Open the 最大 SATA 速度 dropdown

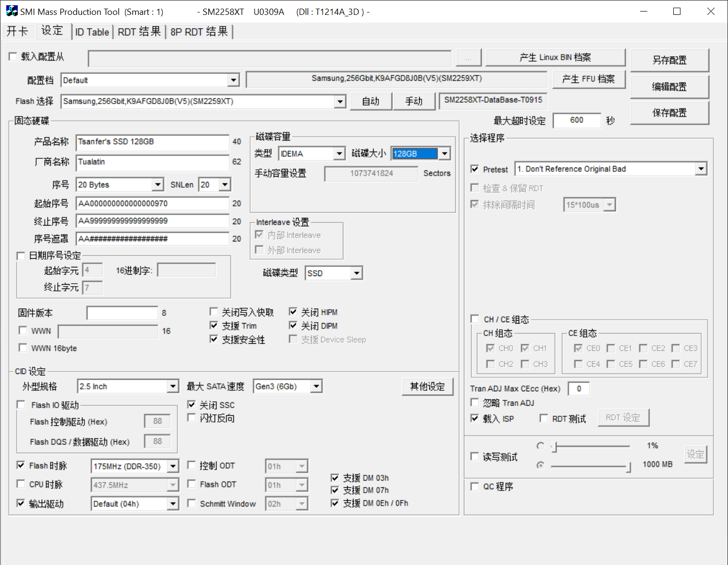coord(316,386)
